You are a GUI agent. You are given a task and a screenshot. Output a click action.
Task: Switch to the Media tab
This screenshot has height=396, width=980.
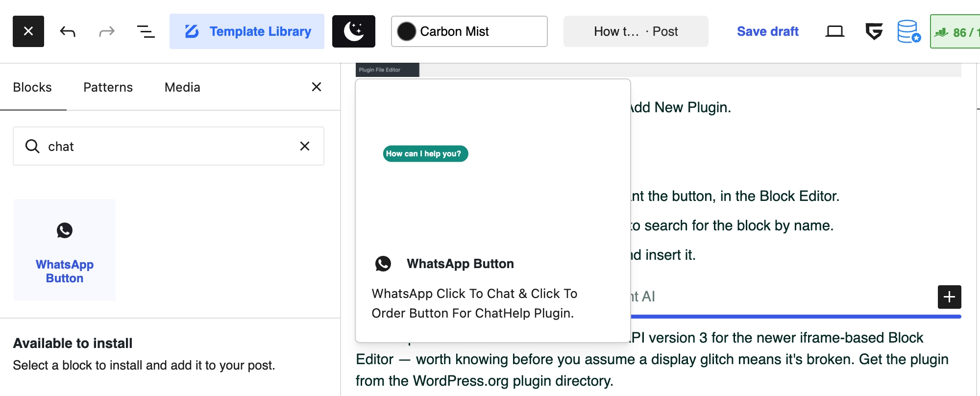182,87
